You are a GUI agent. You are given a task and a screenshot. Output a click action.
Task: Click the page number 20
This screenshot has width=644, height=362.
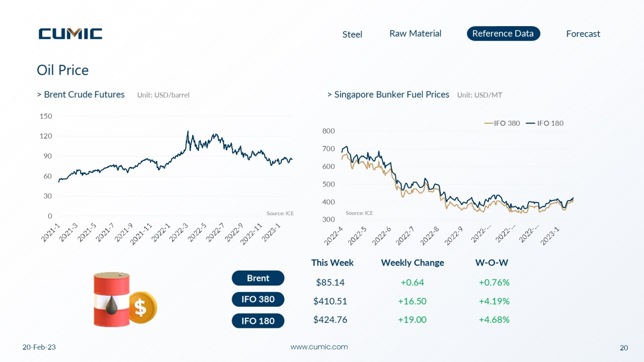624,348
